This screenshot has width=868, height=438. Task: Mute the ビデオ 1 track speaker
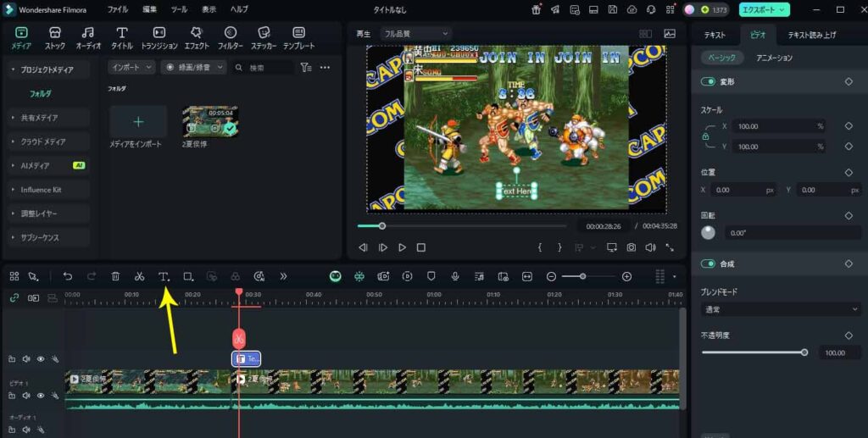[26, 396]
